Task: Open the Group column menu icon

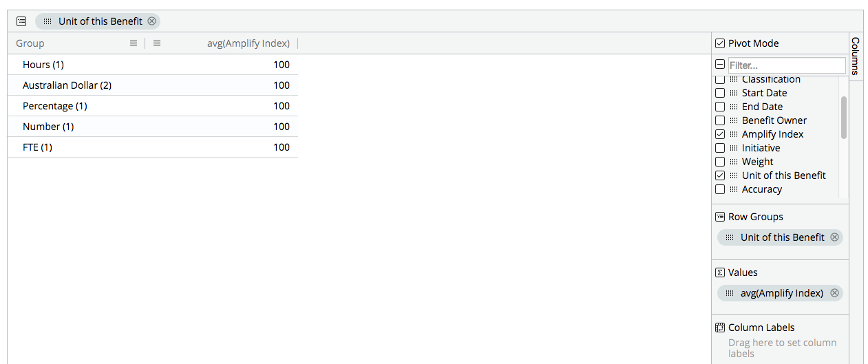Action: pyautogui.click(x=134, y=43)
